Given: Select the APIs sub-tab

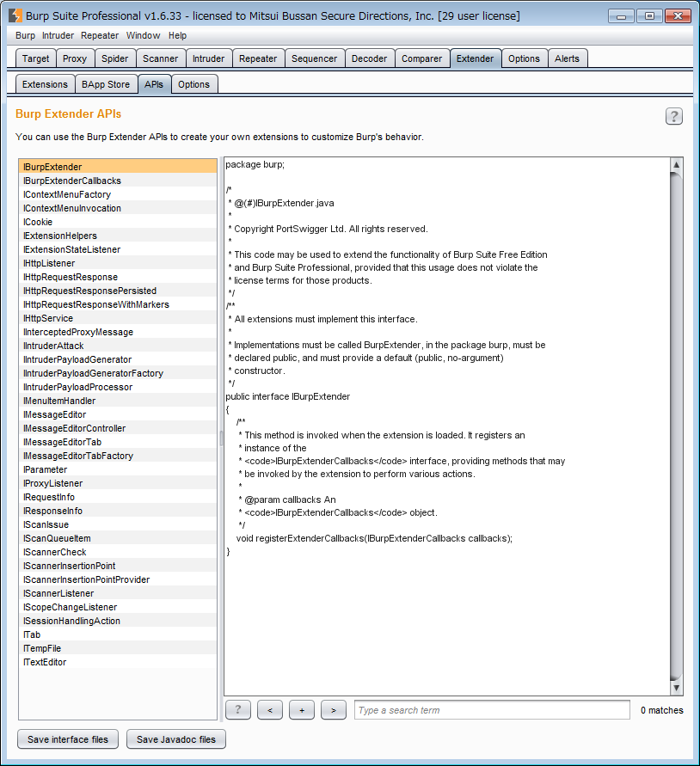Looking at the screenshot, I should pos(154,84).
